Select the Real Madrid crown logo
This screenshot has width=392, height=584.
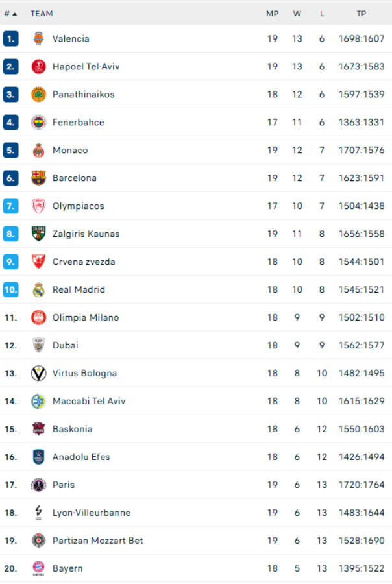(x=39, y=289)
